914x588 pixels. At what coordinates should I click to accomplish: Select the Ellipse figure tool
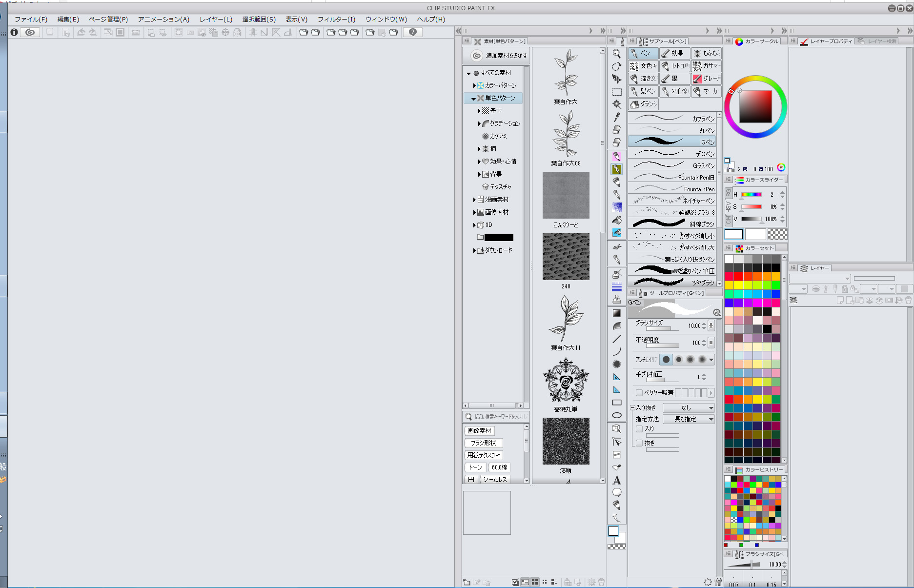pyautogui.click(x=617, y=415)
